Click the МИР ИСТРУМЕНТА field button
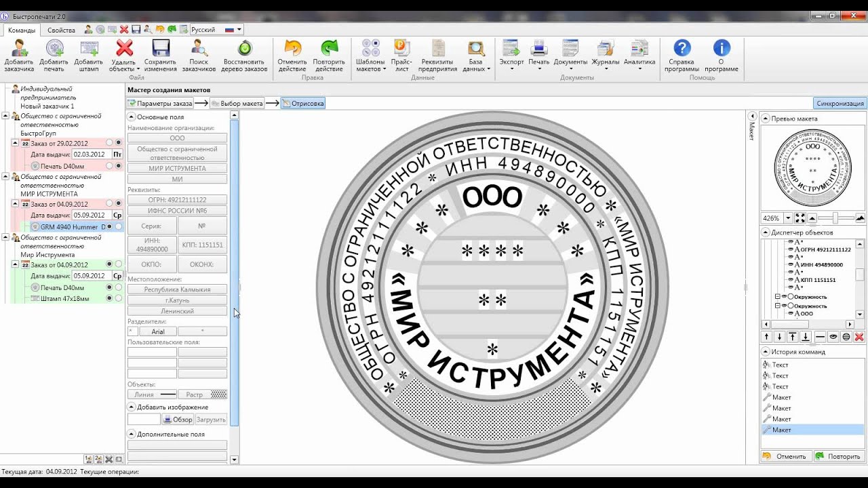Viewport: 868px width, 488px height. point(177,168)
